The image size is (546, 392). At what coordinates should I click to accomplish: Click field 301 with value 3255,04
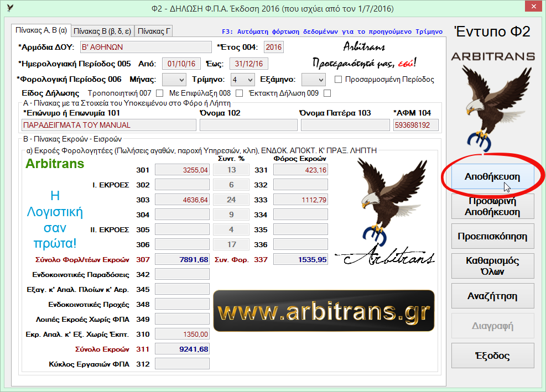pyautogui.click(x=182, y=170)
